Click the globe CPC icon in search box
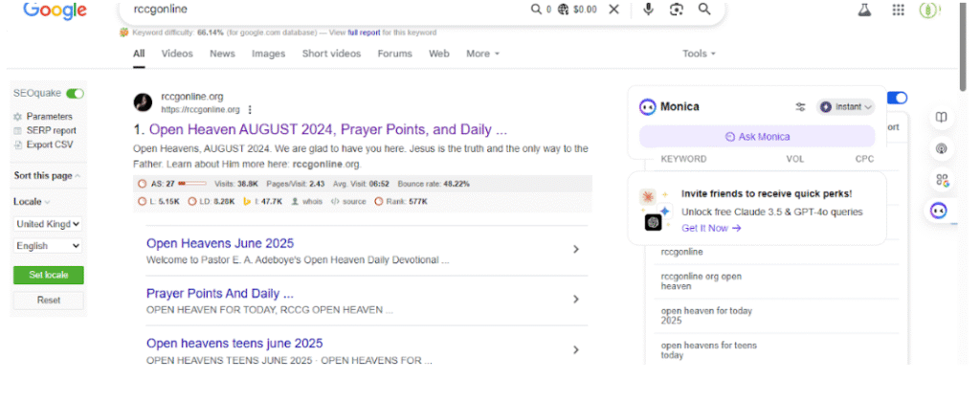Screen dimensions: 980x402 pyautogui.click(x=564, y=10)
